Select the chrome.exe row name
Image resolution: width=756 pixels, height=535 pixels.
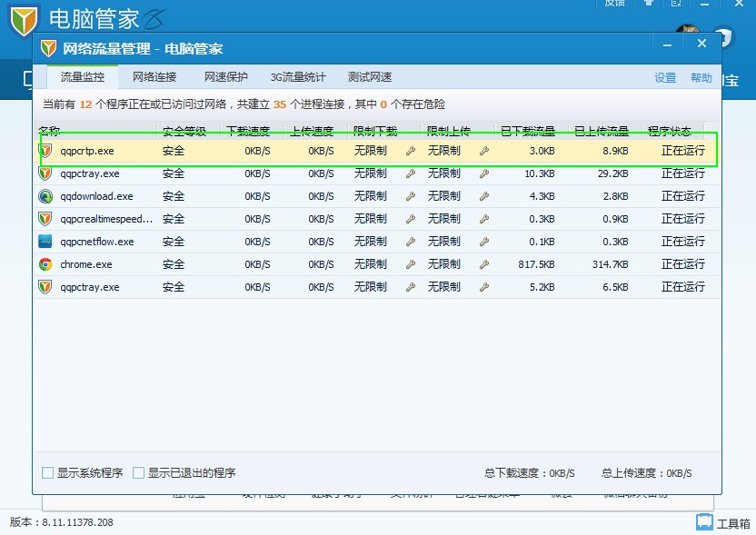(86, 264)
